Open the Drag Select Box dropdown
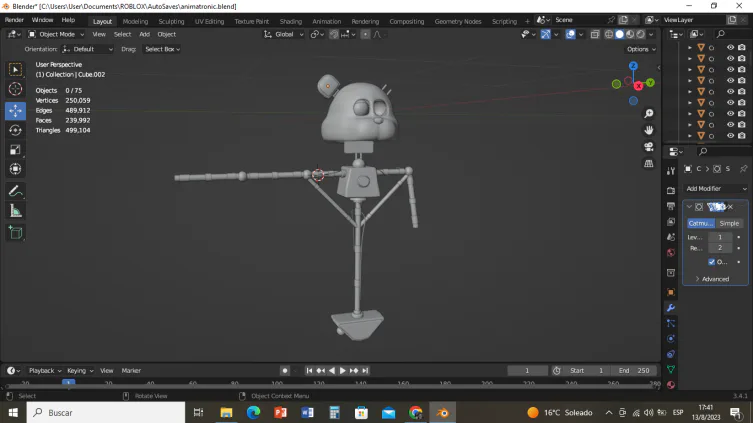Viewport: 753px width, 423px height. 162,49
